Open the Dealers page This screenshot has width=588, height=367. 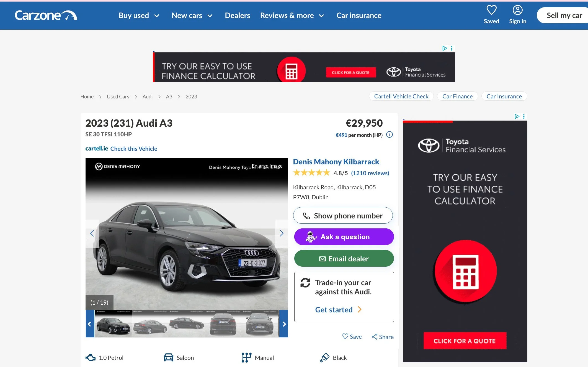pos(237,16)
